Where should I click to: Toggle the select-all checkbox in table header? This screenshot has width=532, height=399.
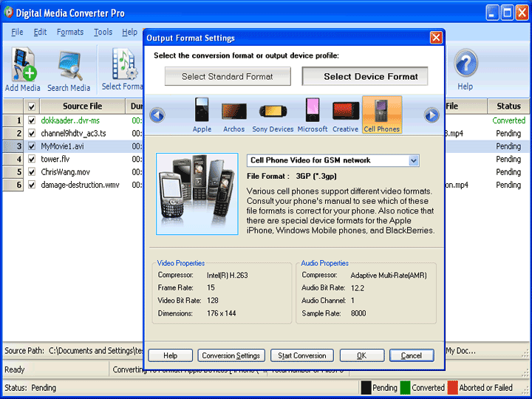click(x=31, y=106)
